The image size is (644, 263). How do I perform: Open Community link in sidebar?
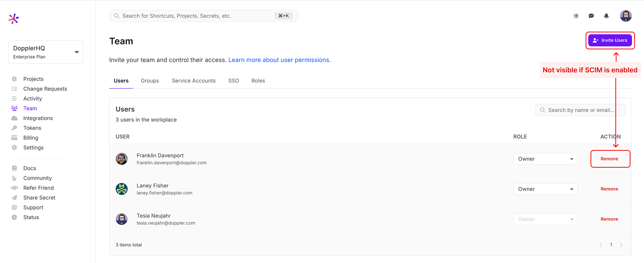(x=38, y=178)
